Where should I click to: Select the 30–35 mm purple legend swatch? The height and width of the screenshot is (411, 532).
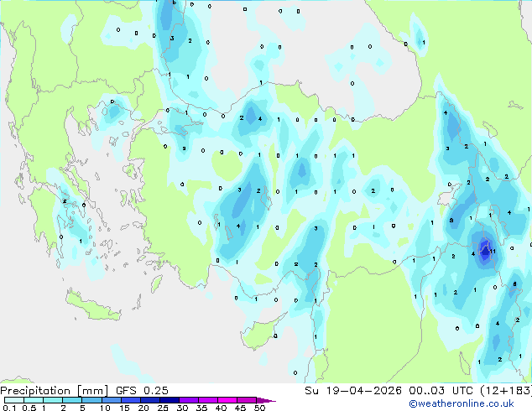(x=189, y=400)
